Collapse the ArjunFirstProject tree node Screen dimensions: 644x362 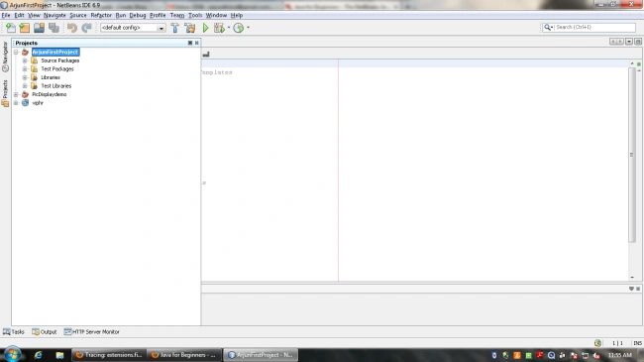(16, 53)
